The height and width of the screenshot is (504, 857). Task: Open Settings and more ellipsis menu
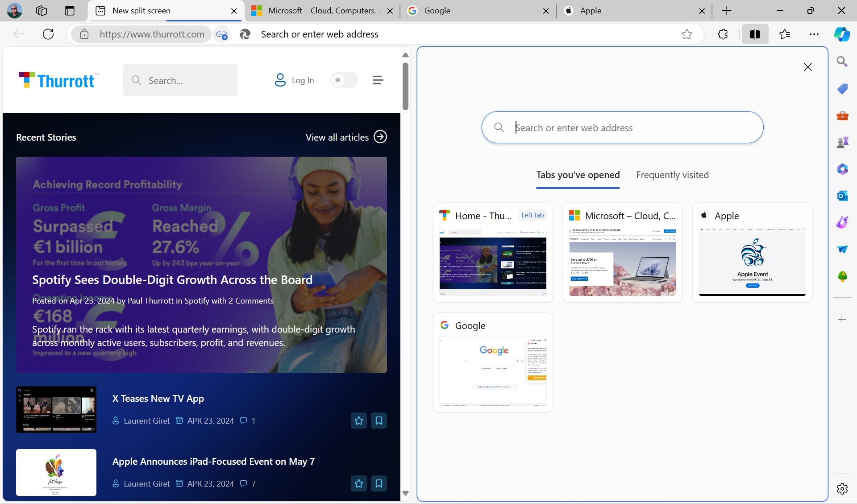click(x=814, y=34)
